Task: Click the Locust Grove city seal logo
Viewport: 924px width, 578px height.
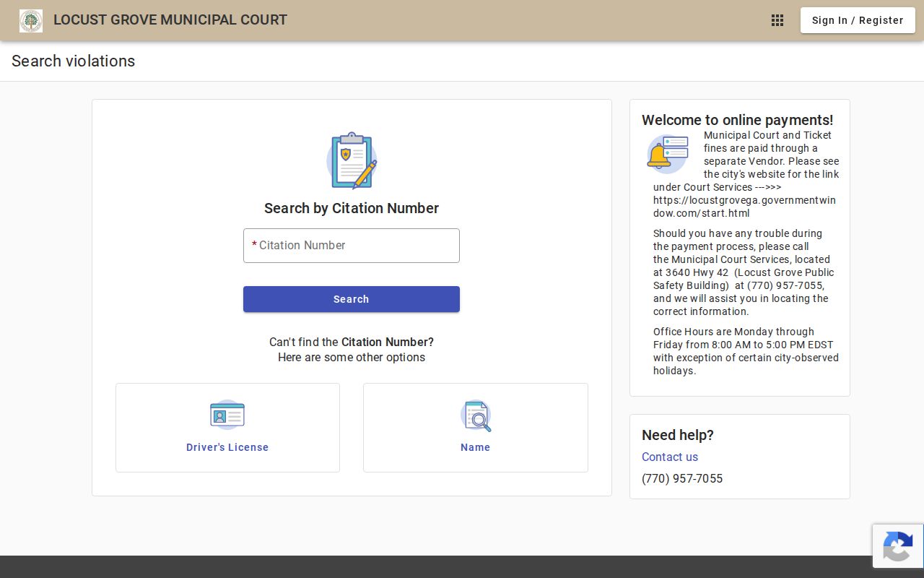Action: (31, 21)
